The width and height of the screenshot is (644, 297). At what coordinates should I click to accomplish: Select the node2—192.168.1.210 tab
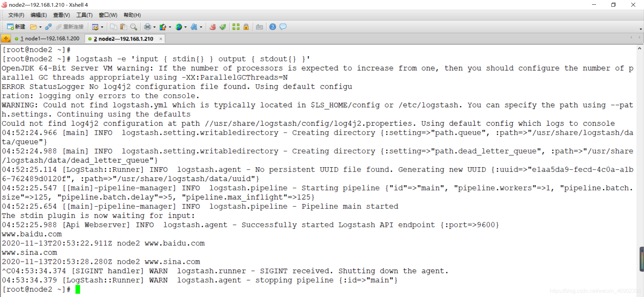pyautogui.click(x=123, y=39)
